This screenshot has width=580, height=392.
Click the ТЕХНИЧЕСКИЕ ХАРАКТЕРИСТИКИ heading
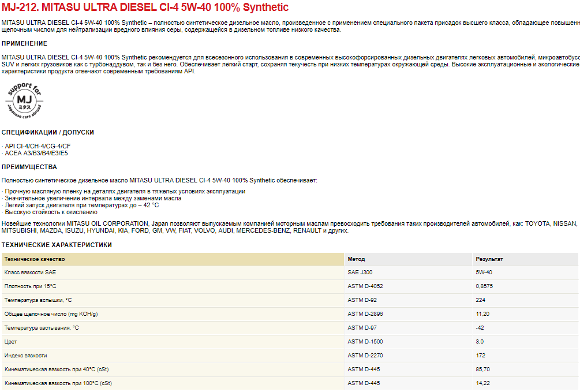click(57, 245)
